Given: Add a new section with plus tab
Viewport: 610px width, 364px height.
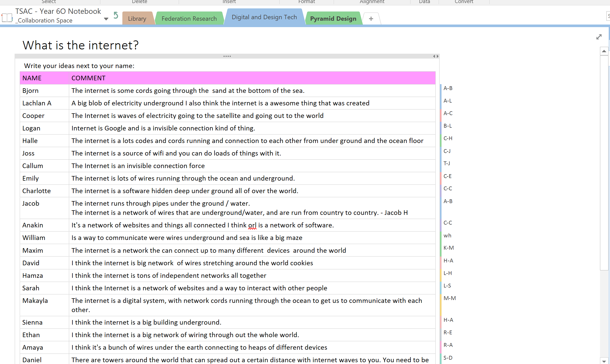Looking at the screenshot, I should coord(371,18).
